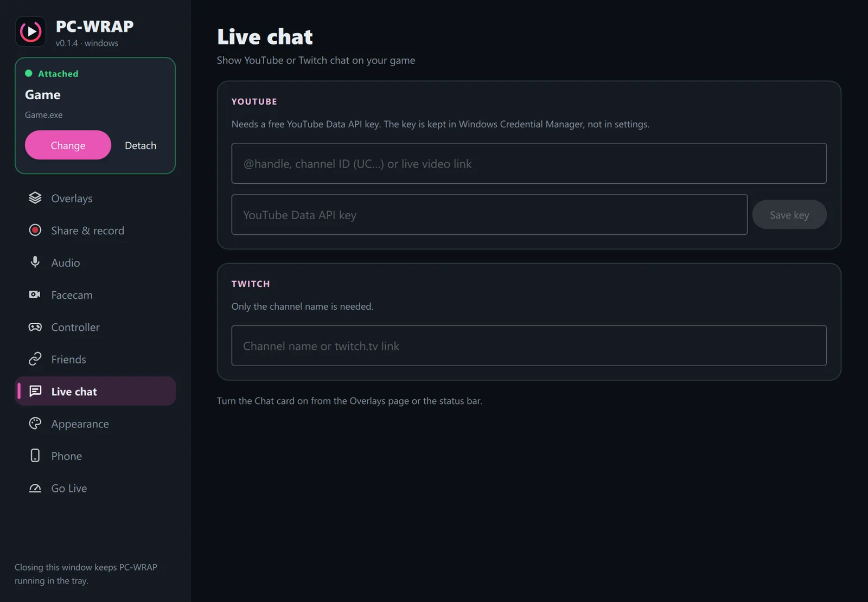Focus the Twitch channel name field

coord(529,345)
